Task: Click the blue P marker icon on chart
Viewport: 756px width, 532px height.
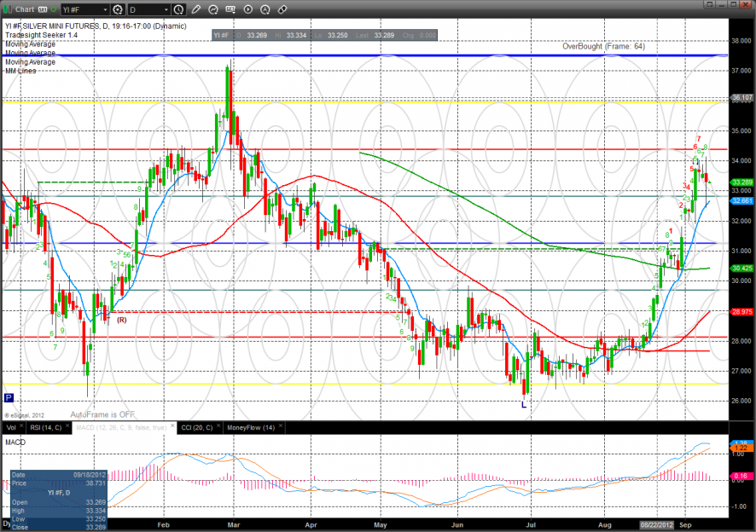Action: pyautogui.click(x=9, y=397)
